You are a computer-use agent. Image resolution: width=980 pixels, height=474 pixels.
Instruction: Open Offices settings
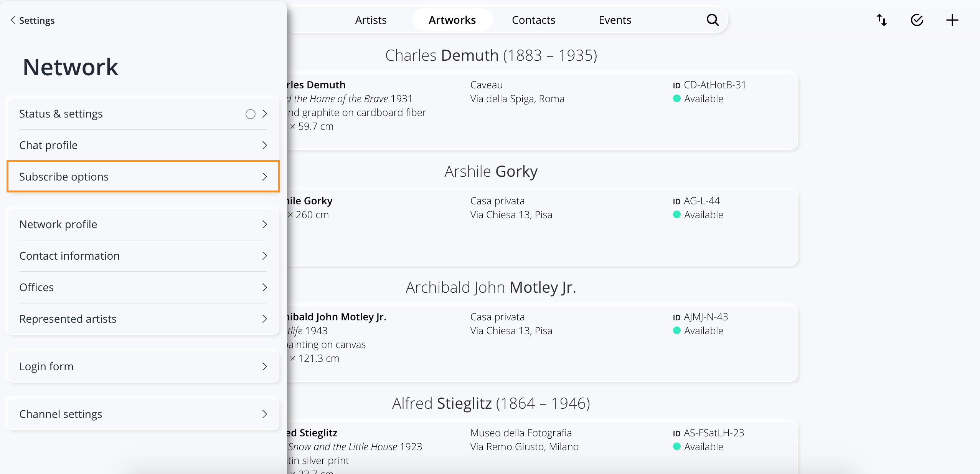143,287
